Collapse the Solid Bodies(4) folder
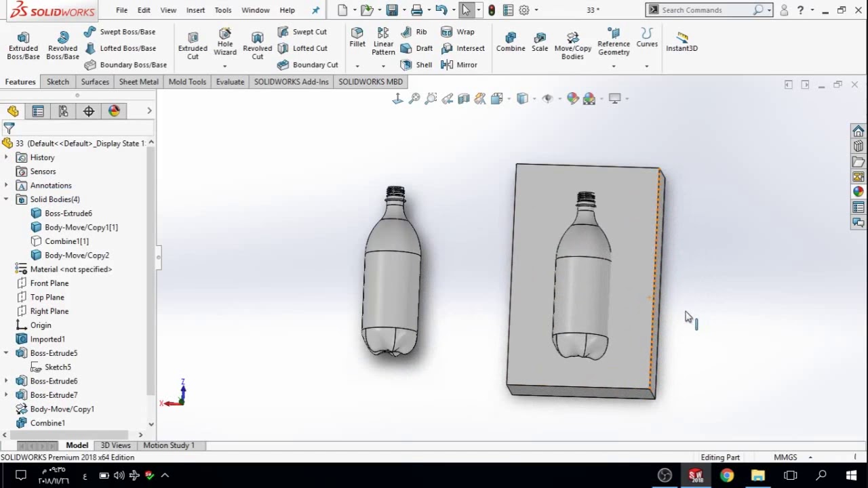 [x=6, y=199]
